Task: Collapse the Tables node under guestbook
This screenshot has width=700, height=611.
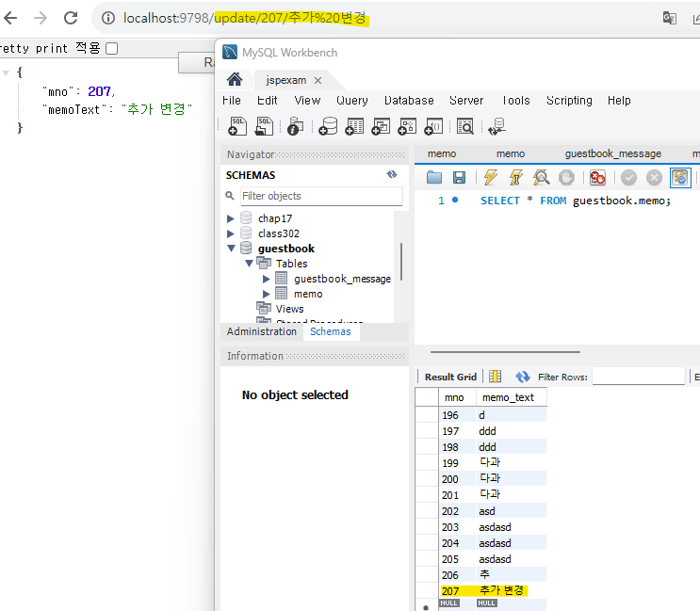Action: pos(249,264)
